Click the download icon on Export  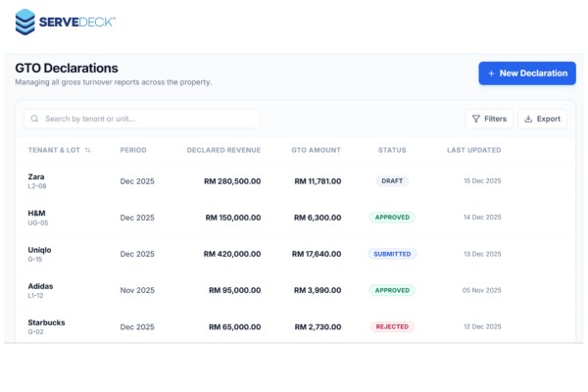click(x=528, y=119)
